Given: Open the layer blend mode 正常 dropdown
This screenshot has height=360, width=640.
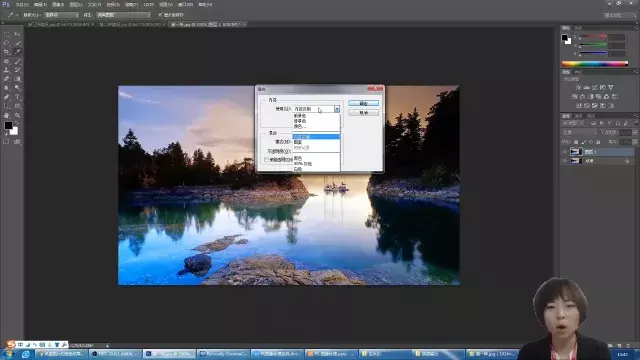Looking at the screenshot, I should (580, 133).
